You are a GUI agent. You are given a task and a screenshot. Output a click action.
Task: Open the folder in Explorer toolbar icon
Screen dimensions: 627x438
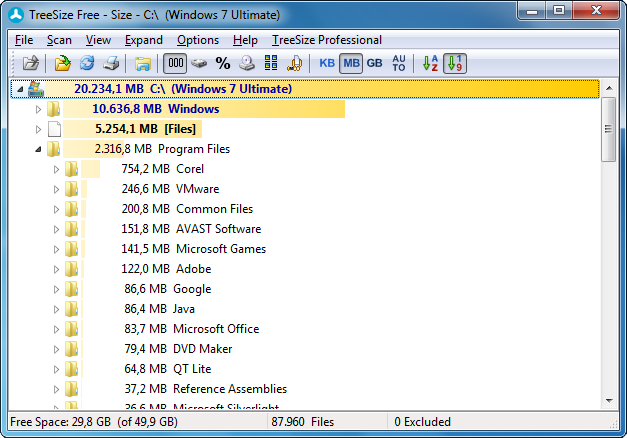click(142, 63)
